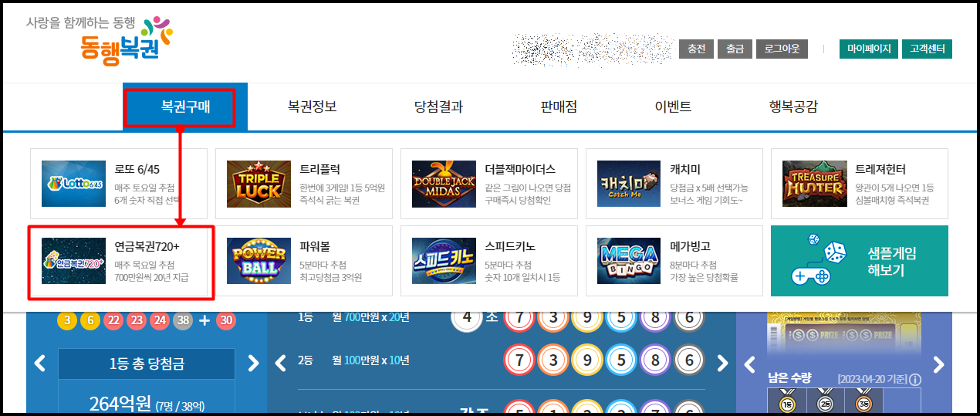The width and height of the screenshot is (980, 416).
Task: Click the 월 700만원 x 20년 text
Action: 370,317
